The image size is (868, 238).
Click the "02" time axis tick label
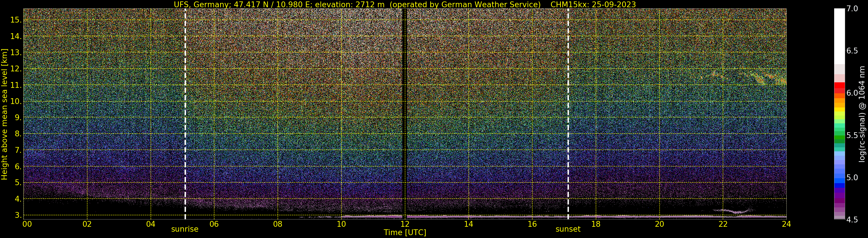click(87, 224)
